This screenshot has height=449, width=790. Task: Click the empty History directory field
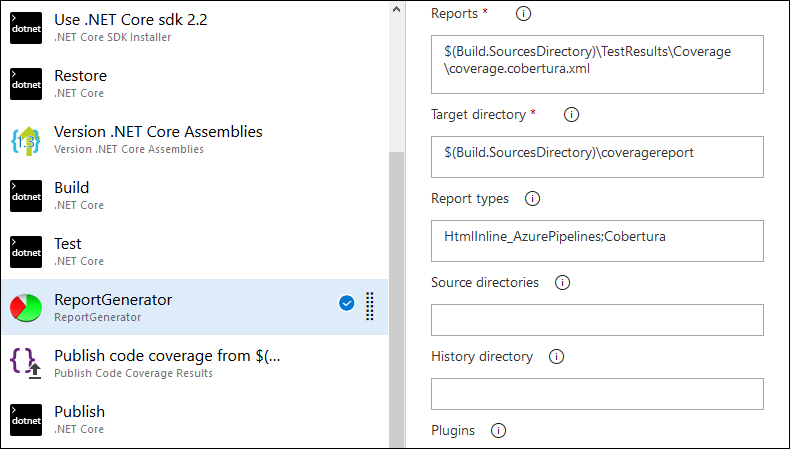point(597,394)
